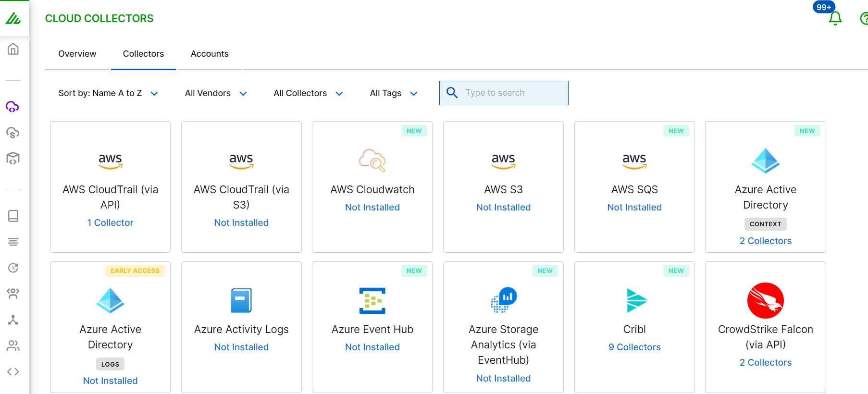Open the tablet-shaped sidebar icon
This screenshot has height=394, width=868.
coord(13,216)
